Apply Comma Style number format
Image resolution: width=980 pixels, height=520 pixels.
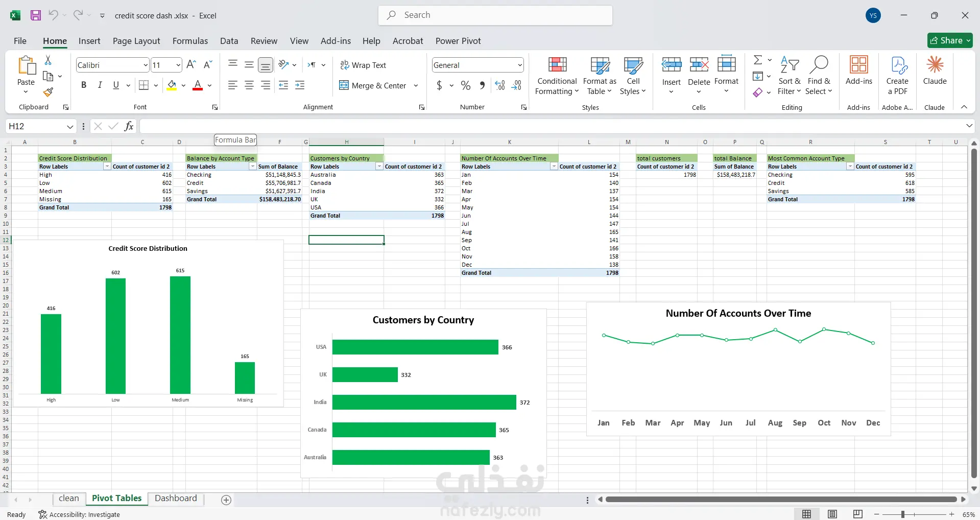[x=482, y=85]
